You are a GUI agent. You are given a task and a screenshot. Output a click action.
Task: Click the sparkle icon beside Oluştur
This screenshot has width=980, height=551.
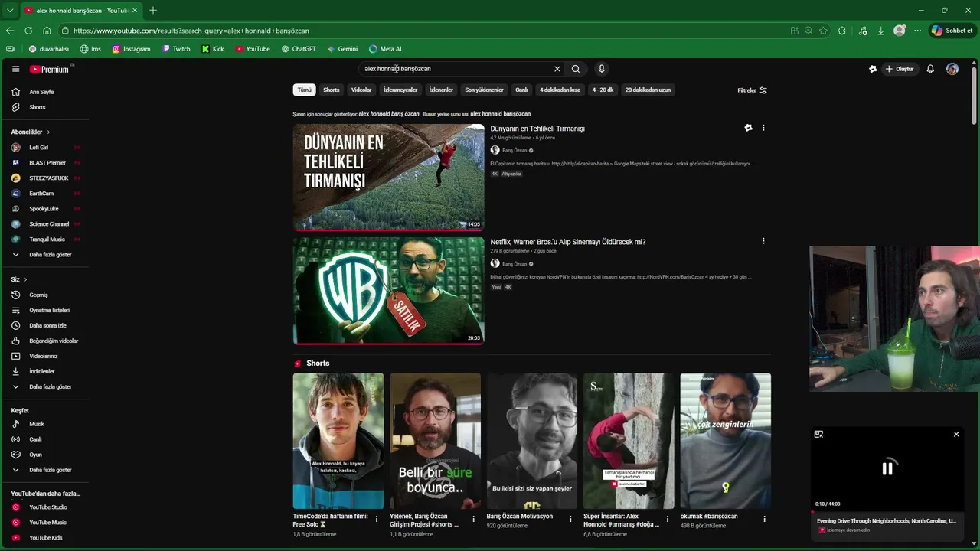pyautogui.click(x=873, y=69)
